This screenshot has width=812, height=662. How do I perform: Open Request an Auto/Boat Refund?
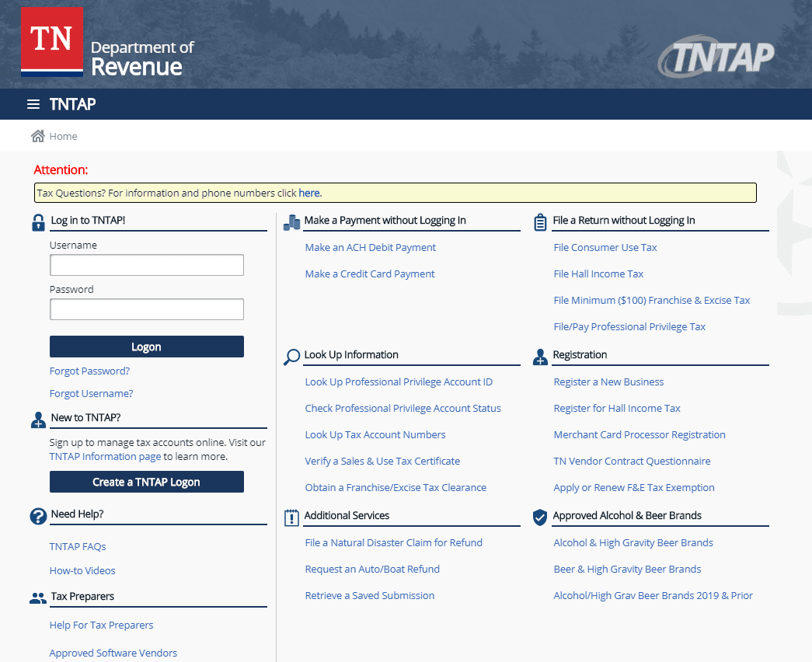pos(372,569)
